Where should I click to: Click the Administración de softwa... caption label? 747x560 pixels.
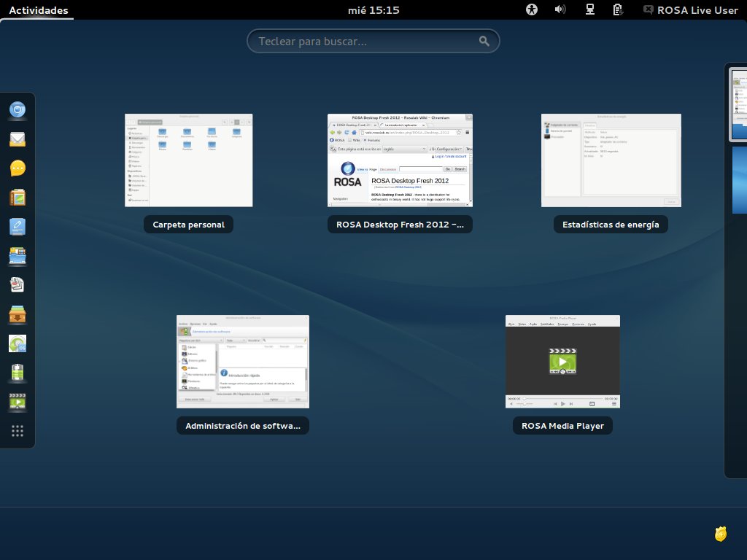(243, 426)
